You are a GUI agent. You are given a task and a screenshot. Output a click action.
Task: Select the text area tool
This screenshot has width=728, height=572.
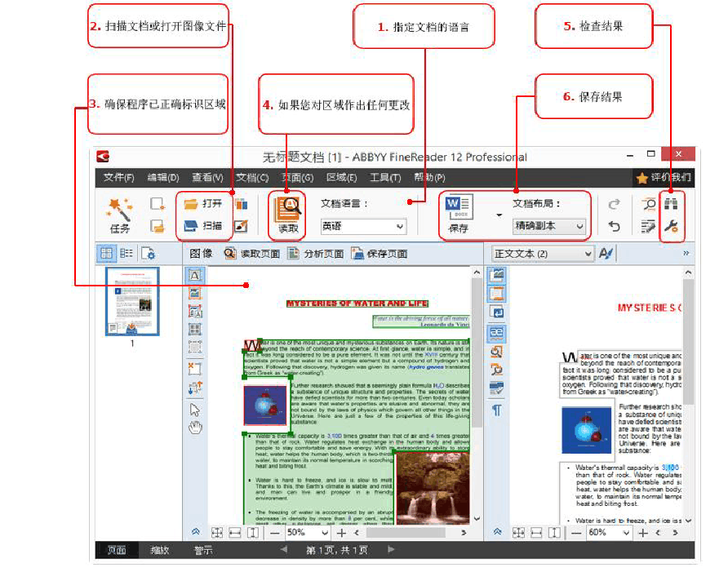click(193, 277)
